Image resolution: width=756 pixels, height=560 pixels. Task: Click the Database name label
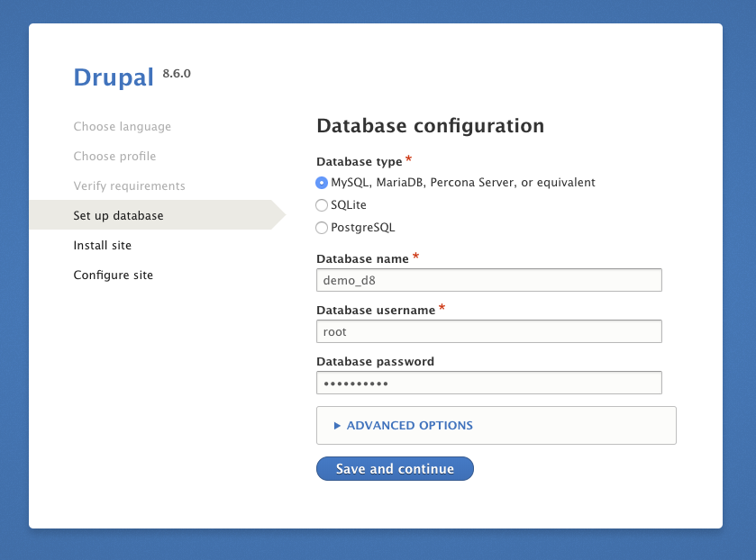coord(362,258)
